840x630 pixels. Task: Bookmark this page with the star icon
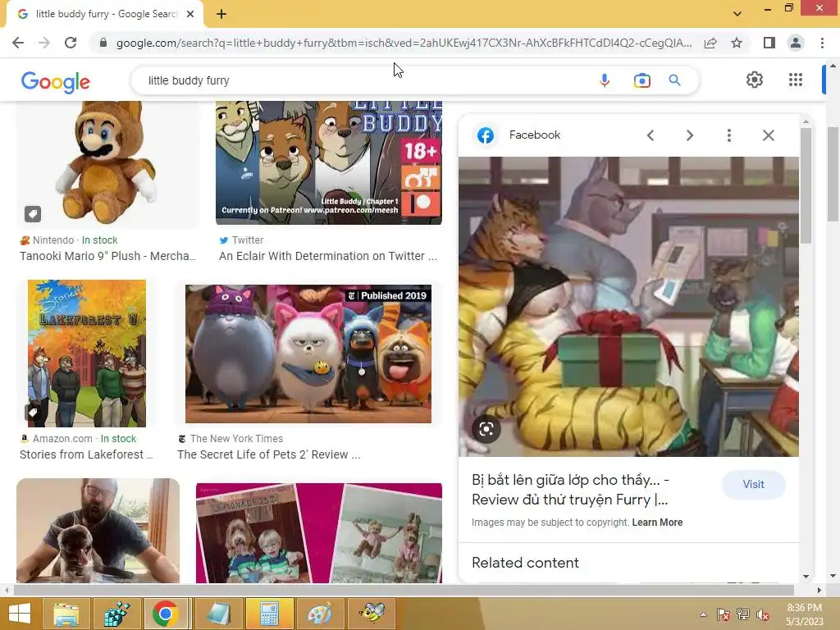point(737,43)
